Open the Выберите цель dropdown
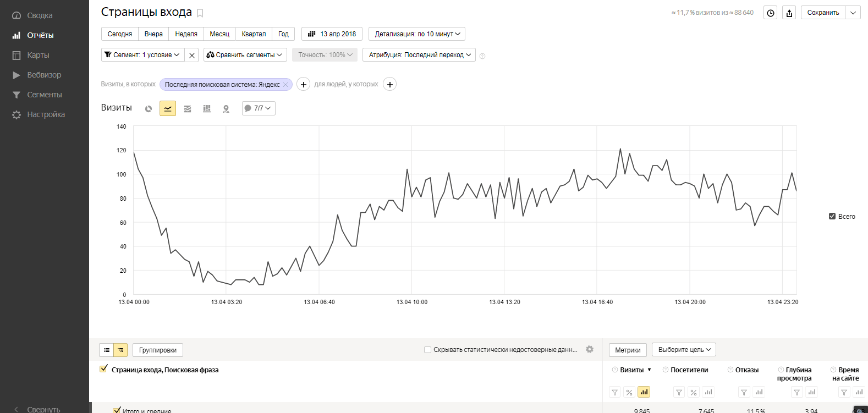This screenshot has height=413, width=868. (684, 349)
